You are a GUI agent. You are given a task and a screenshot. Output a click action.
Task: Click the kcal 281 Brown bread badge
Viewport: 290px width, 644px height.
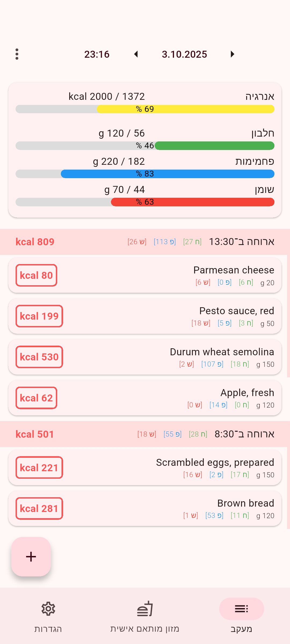39,508
